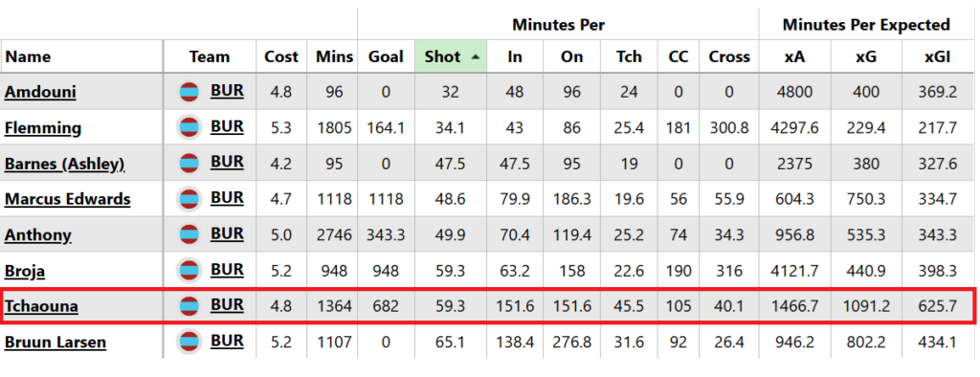Open Flemming player link

tap(43, 128)
